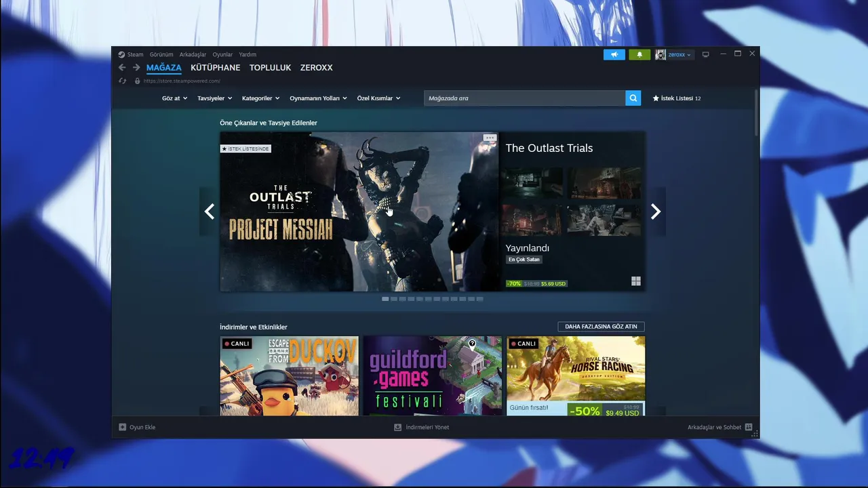868x488 pixels.
Task: Click the store page vertical scrollbar
Action: [x=757, y=113]
